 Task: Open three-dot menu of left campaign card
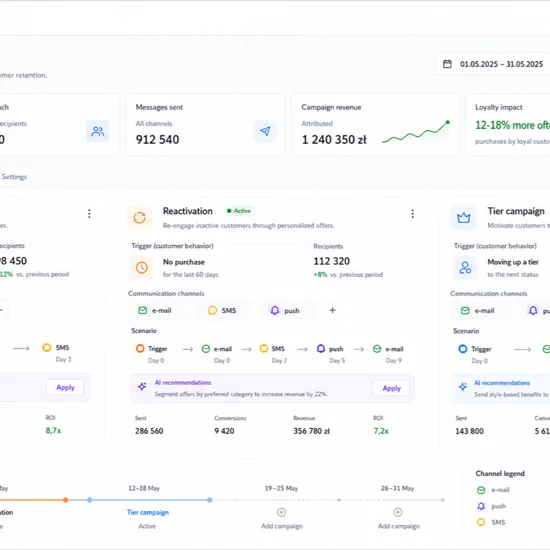coord(89,214)
